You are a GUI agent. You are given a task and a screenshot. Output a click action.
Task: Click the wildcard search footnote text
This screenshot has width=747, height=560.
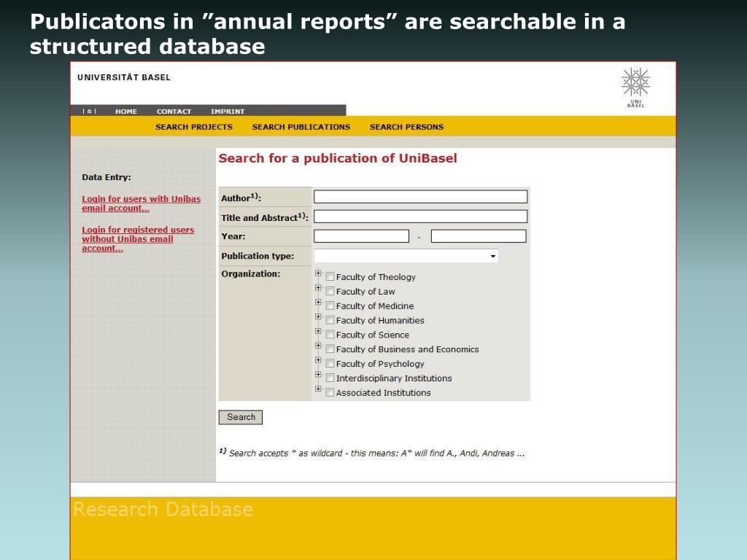click(372, 453)
